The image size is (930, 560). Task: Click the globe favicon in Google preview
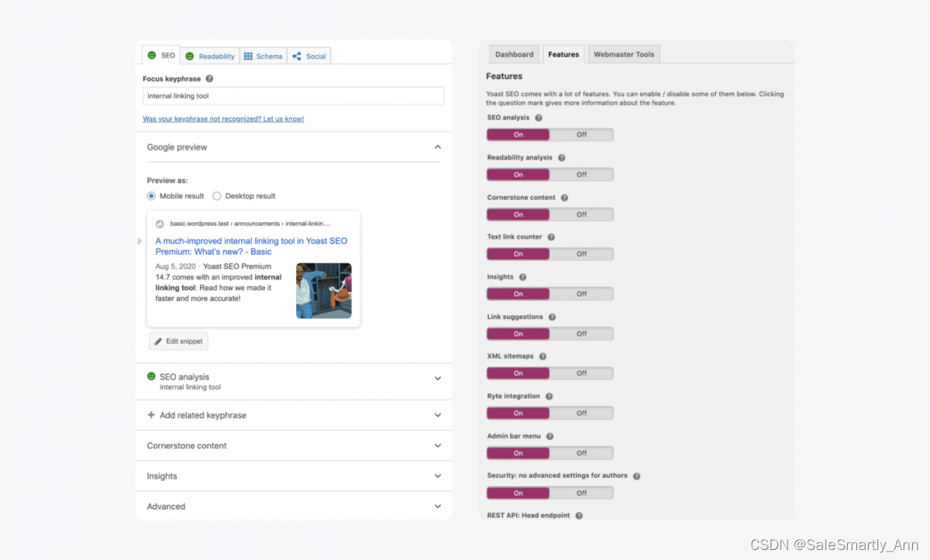click(x=160, y=223)
